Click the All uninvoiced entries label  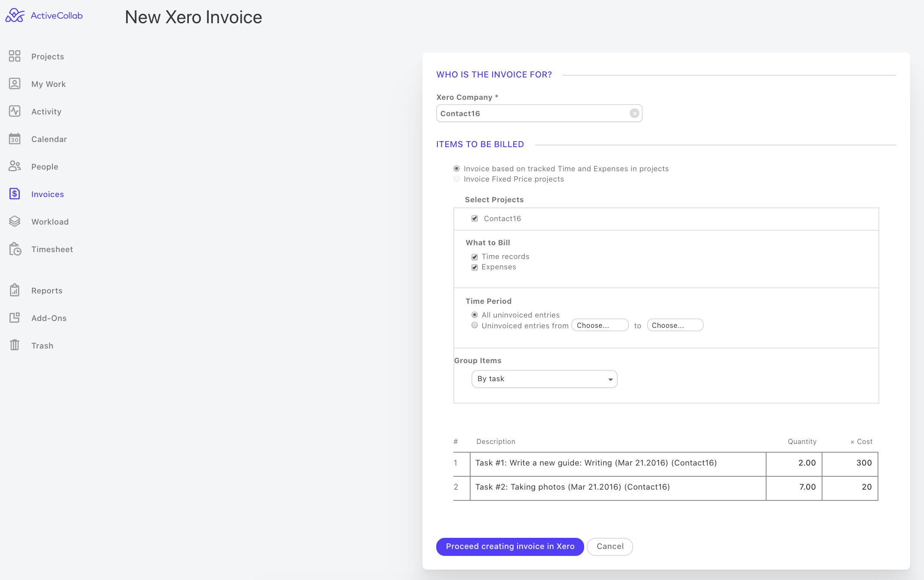coord(521,315)
